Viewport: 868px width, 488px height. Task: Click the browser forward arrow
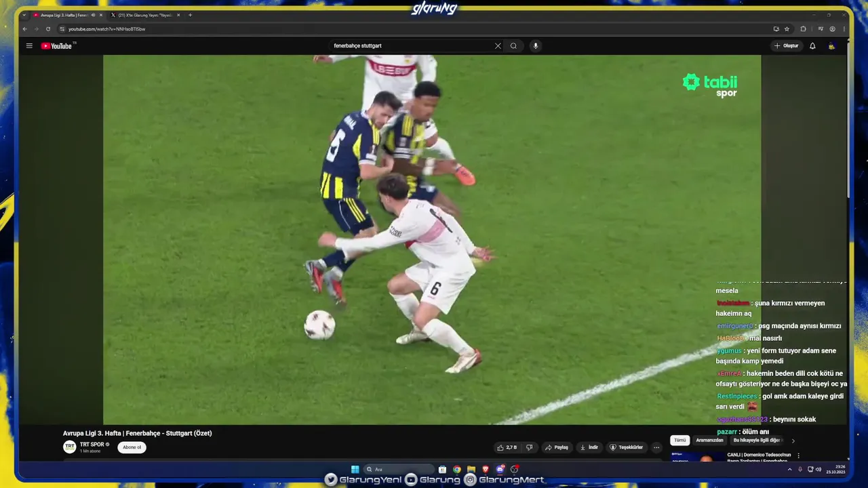click(36, 29)
